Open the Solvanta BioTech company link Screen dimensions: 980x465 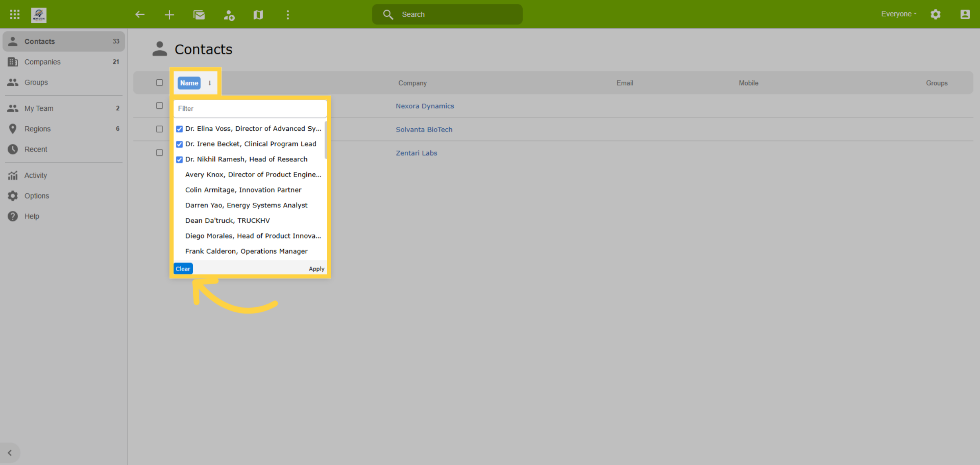point(424,130)
